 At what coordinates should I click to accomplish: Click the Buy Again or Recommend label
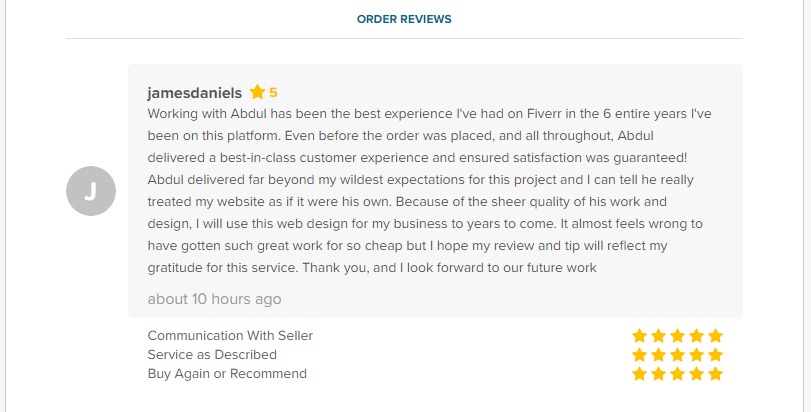(x=227, y=374)
